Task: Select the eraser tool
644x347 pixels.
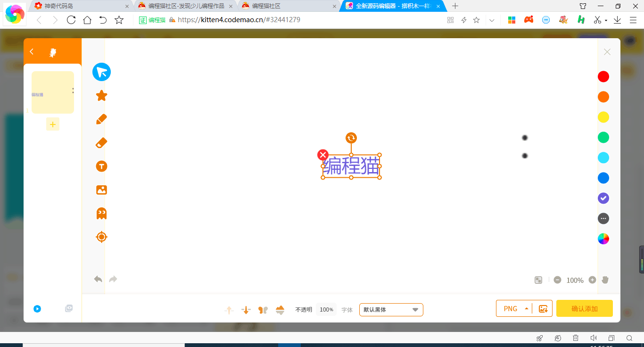Action: click(101, 143)
